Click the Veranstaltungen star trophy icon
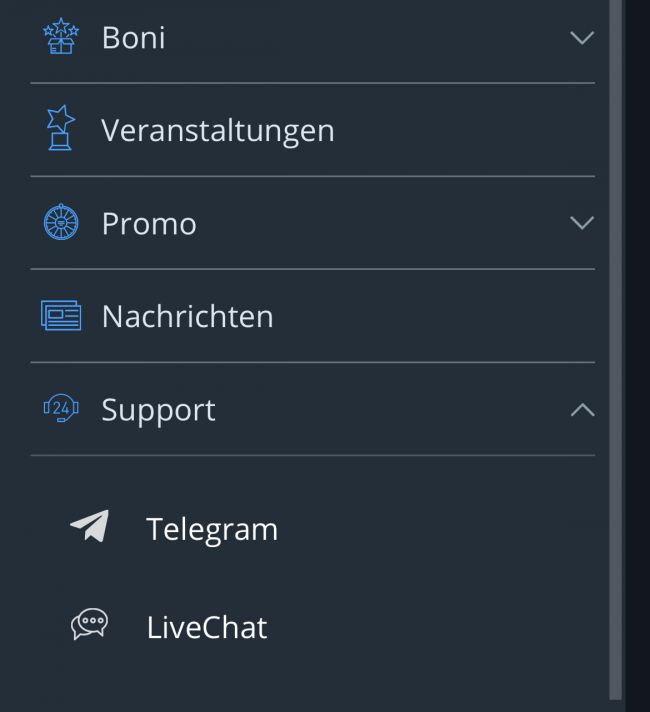This screenshot has width=650, height=712. [61, 128]
